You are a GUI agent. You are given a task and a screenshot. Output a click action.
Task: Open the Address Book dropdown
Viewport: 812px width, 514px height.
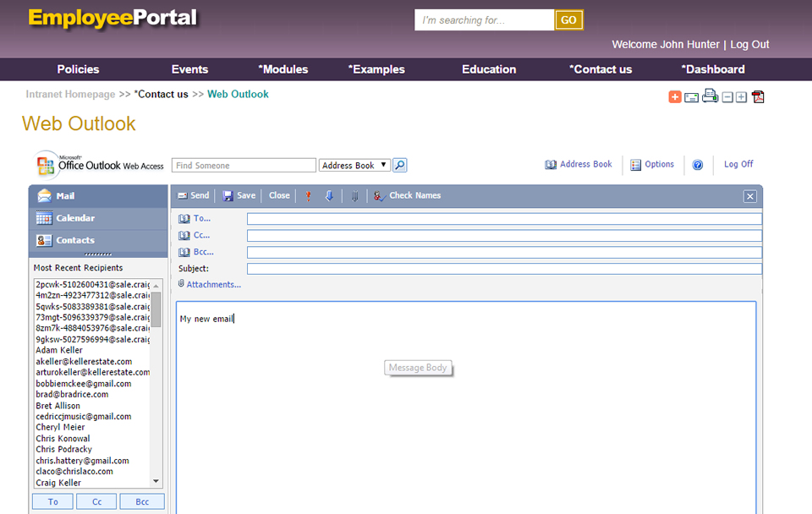point(354,166)
